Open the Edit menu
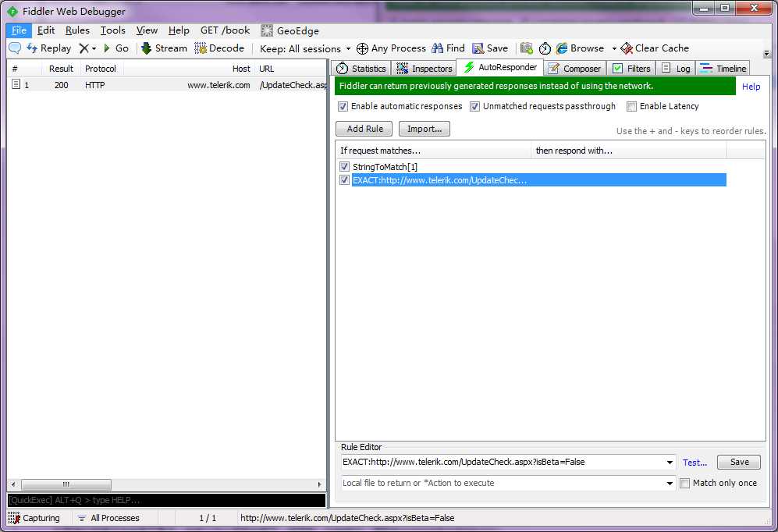Viewport: 778px width, 532px height. coord(45,30)
